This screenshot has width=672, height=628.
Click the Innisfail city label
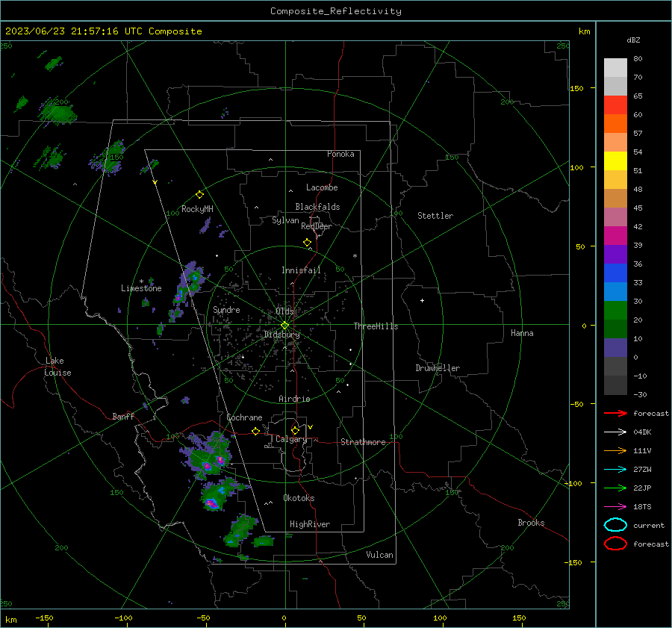pyautogui.click(x=301, y=270)
